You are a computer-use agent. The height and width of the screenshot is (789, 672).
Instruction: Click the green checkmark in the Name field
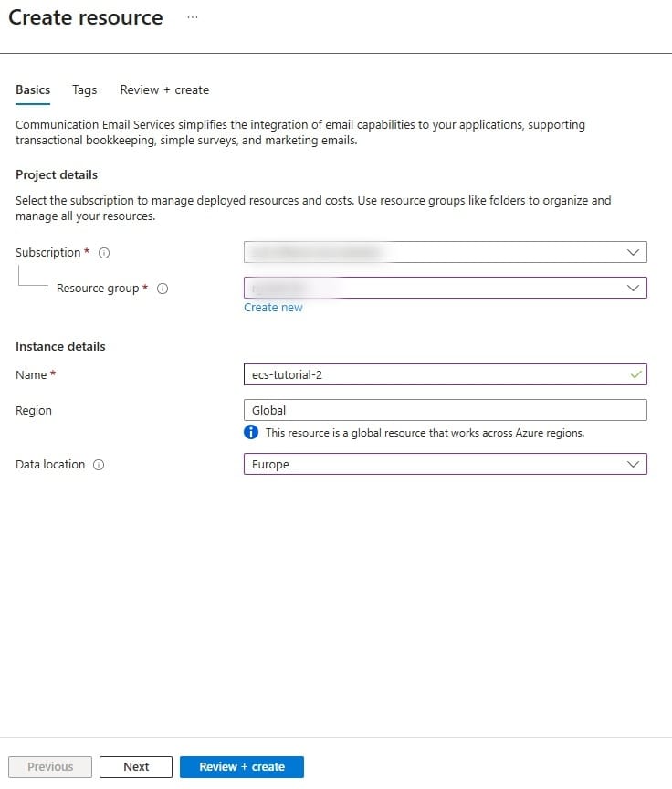(x=635, y=374)
